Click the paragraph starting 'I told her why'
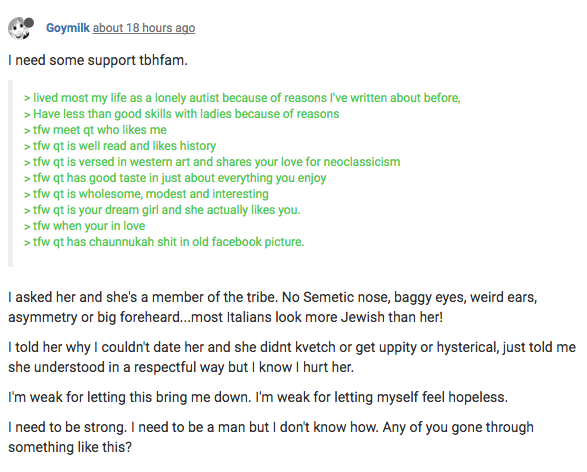Image resolution: width=587 pixels, height=472 pixels. click(x=292, y=357)
